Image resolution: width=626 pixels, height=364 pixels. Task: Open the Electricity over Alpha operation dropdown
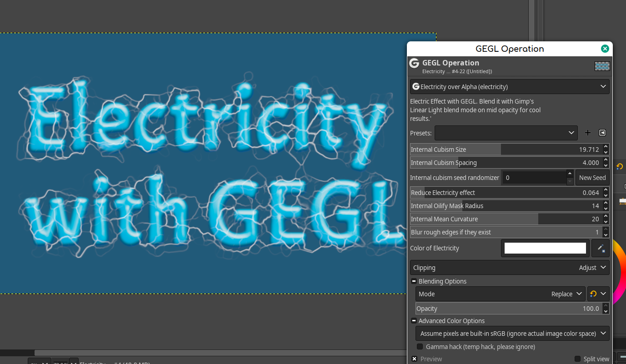click(510, 86)
